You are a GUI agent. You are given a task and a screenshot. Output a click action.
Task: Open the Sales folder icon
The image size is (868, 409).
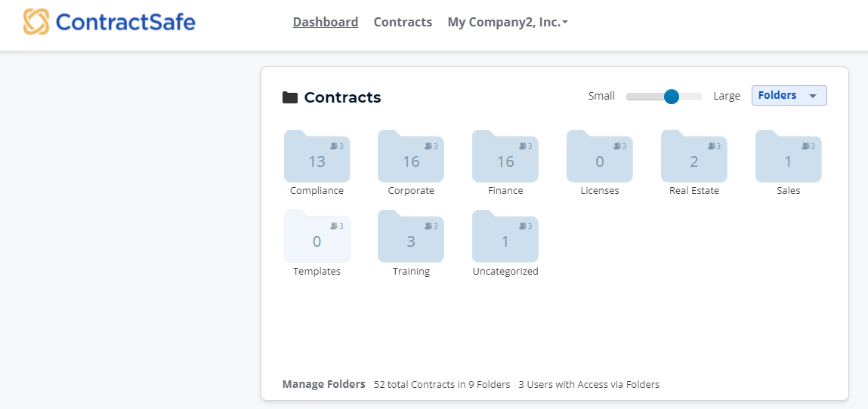click(788, 156)
